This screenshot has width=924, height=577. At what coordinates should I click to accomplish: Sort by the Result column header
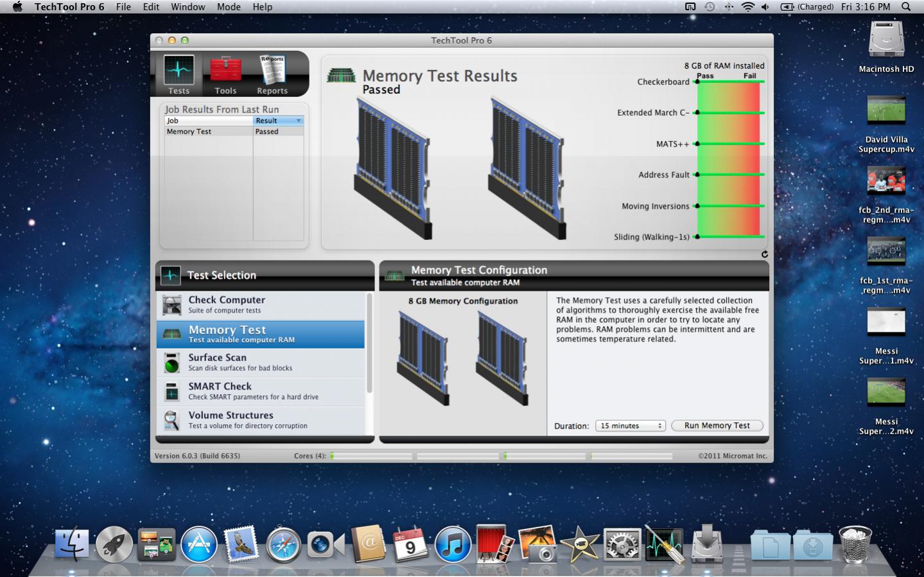click(278, 121)
